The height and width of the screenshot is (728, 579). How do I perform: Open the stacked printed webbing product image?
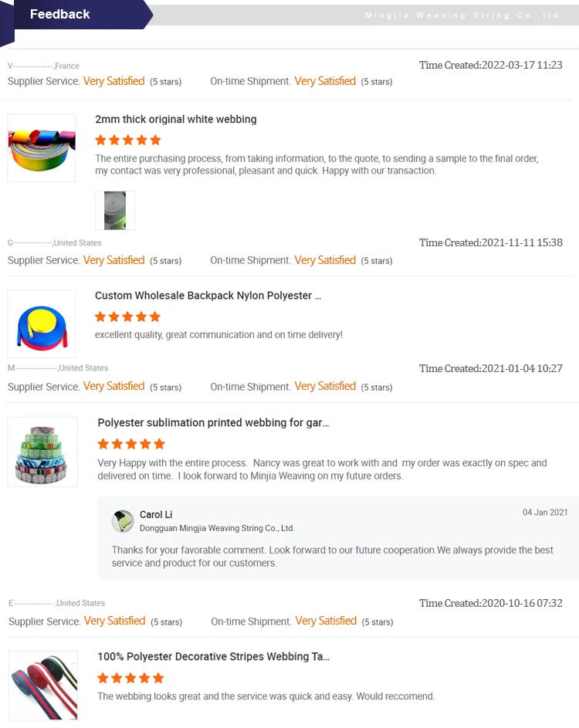tap(42, 452)
